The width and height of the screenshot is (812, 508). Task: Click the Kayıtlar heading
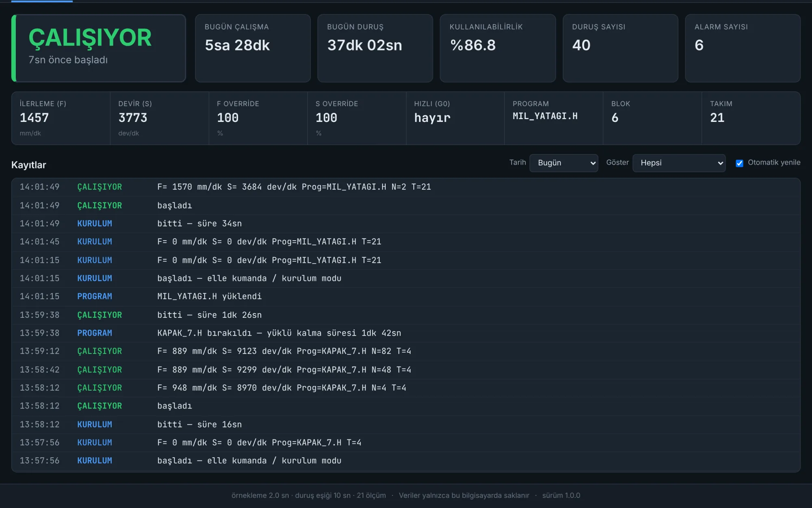(x=29, y=165)
